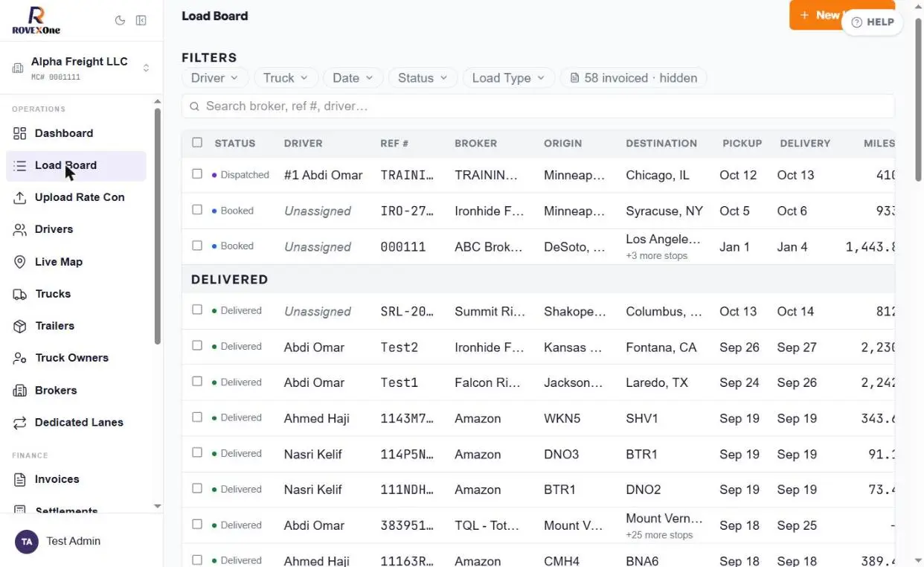Show the 58 hidden invoiced loads

(x=633, y=78)
